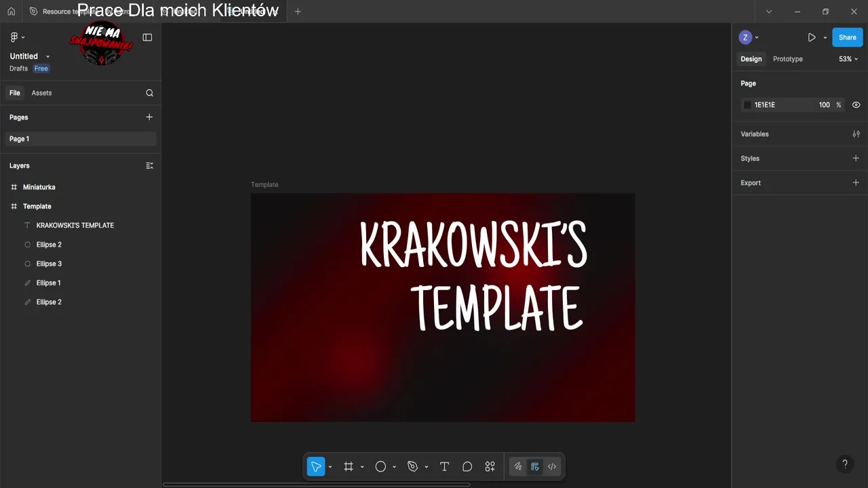Switch to the Assets tab
Viewport: 868px width, 488px height.
point(41,93)
